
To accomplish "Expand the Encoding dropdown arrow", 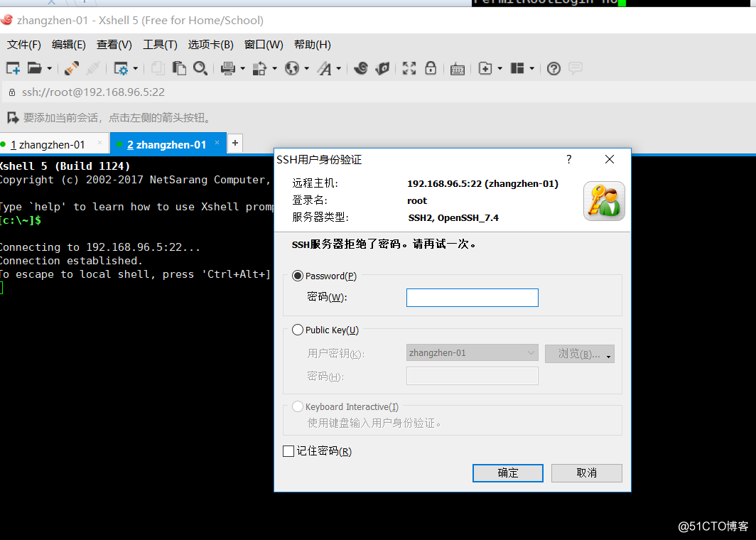I will 307,68.
